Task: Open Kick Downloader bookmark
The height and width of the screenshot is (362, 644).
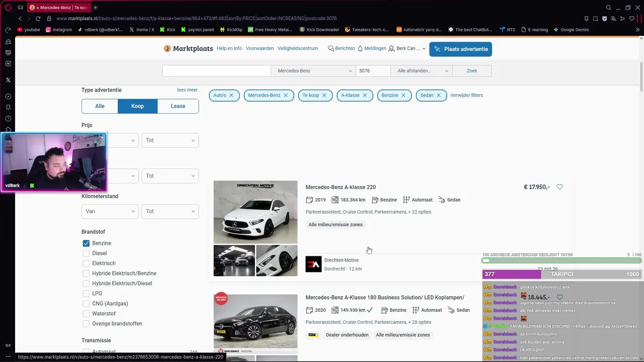Action: tap(319, 30)
